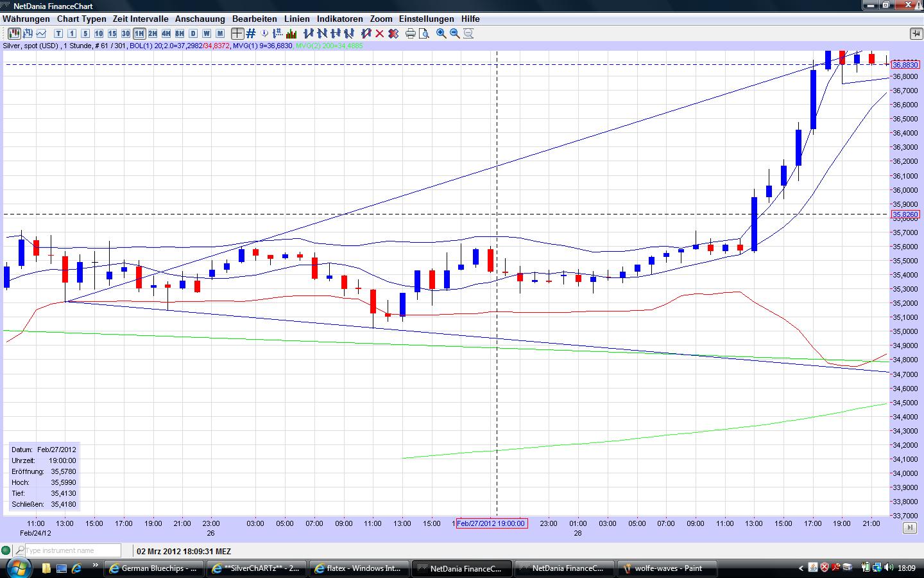The width and height of the screenshot is (924, 578).
Task: Select the 2H interval button
Action: pyautogui.click(x=153, y=33)
